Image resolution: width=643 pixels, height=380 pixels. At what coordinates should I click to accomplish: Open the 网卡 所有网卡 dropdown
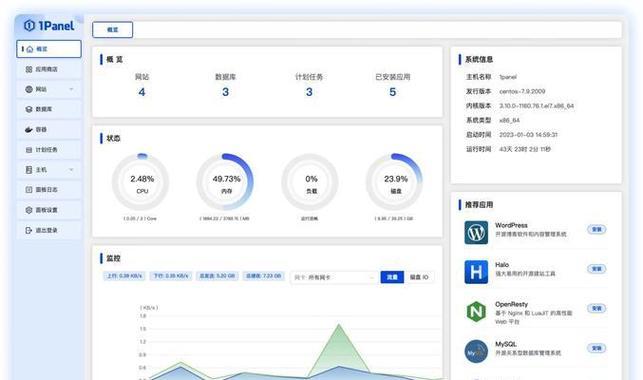(x=334, y=278)
